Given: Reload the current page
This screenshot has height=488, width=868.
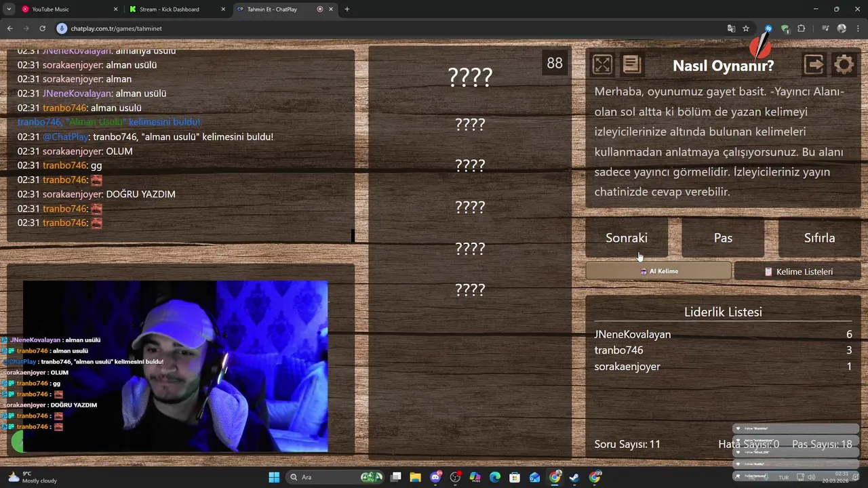Looking at the screenshot, I should tap(42, 28).
